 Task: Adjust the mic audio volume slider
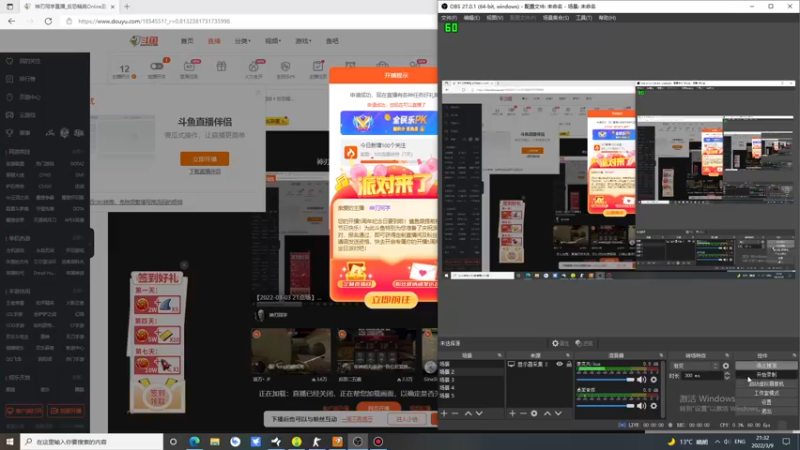point(605,380)
